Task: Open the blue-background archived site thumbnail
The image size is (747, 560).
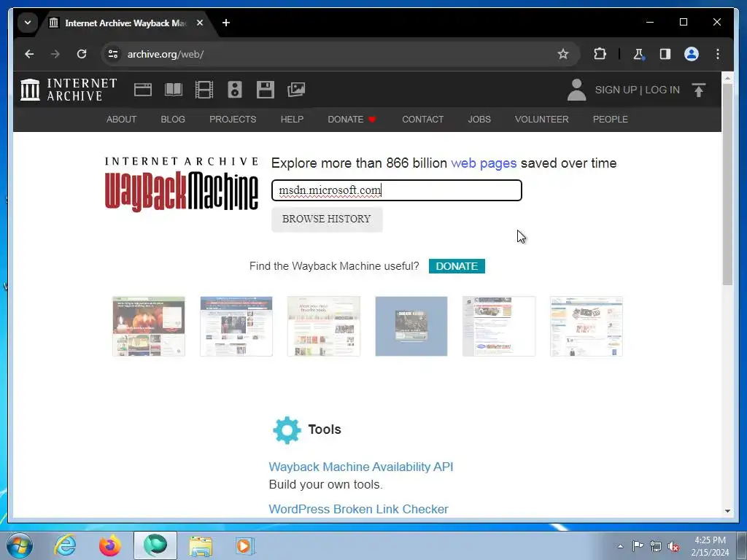Action: click(411, 326)
